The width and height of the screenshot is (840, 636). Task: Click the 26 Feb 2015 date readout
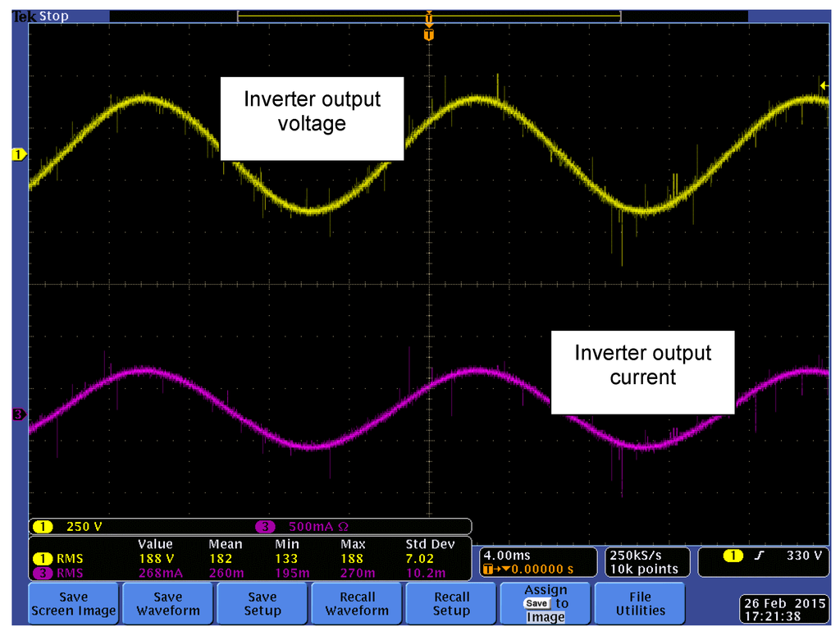point(785,603)
